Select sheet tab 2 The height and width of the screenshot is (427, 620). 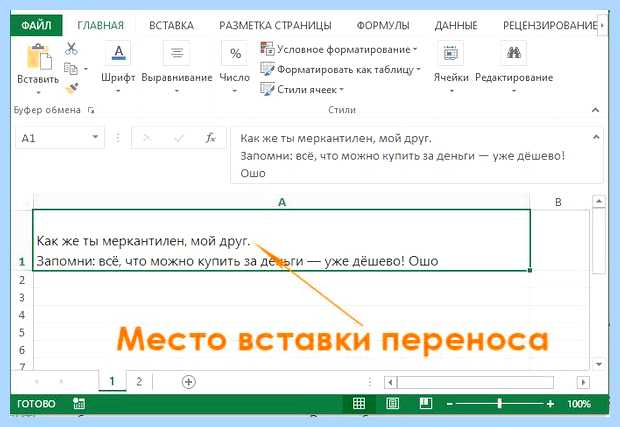139,381
